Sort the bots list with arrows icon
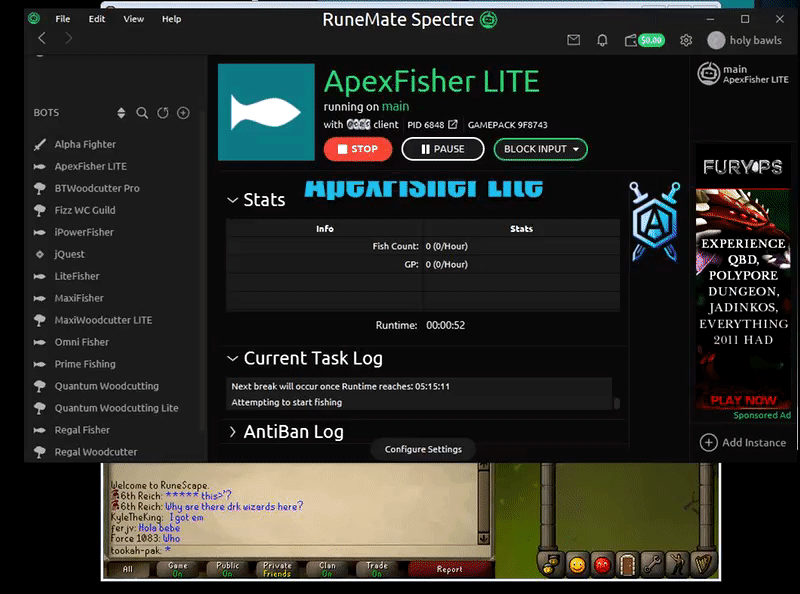The height and width of the screenshot is (594, 800). pyautogui.click(x=121, y=113)
